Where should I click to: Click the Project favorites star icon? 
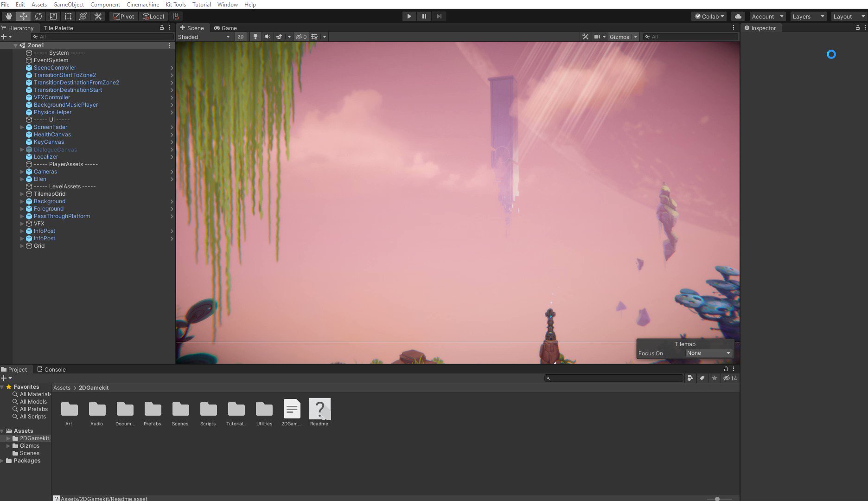[715, 378]
